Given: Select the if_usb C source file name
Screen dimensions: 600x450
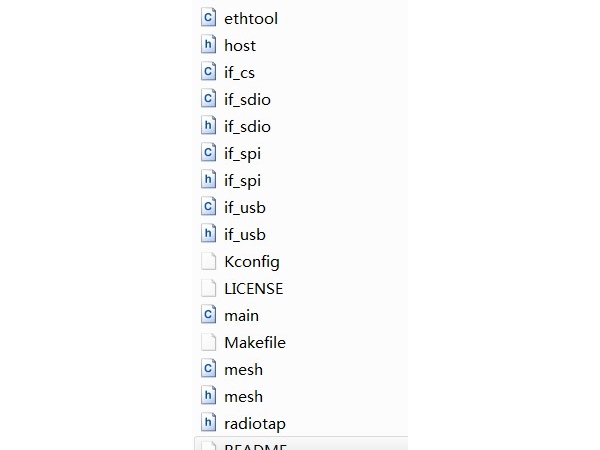Looking at the screenshot, I should click(x=244, y=207).
